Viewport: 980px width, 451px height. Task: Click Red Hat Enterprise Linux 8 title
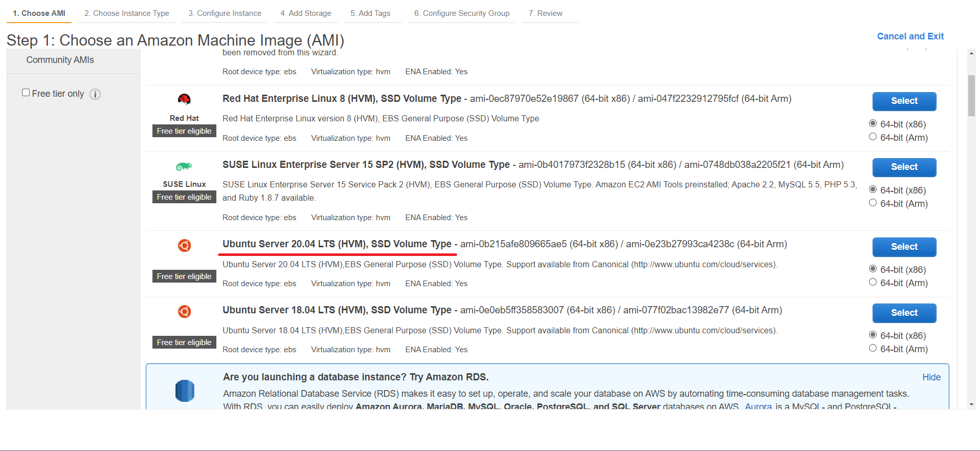[342, 99]
